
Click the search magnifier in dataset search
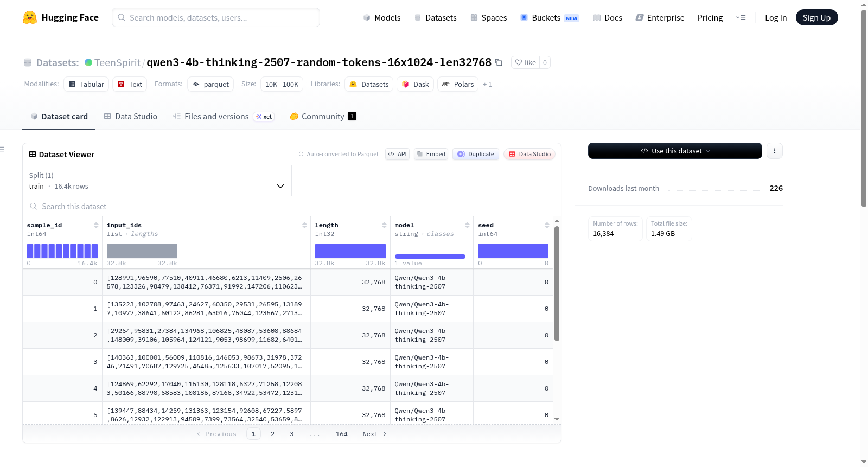[x=34, y=206]
